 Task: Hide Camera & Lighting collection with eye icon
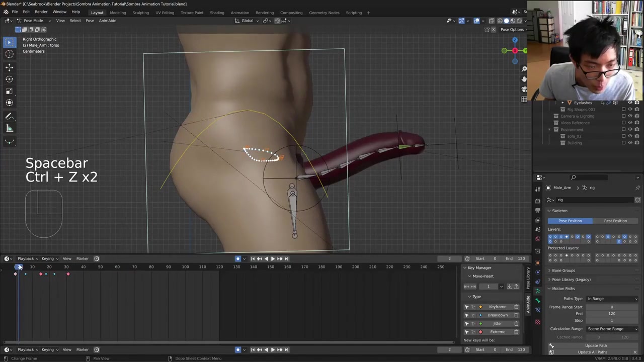click(x=630, y=116)
